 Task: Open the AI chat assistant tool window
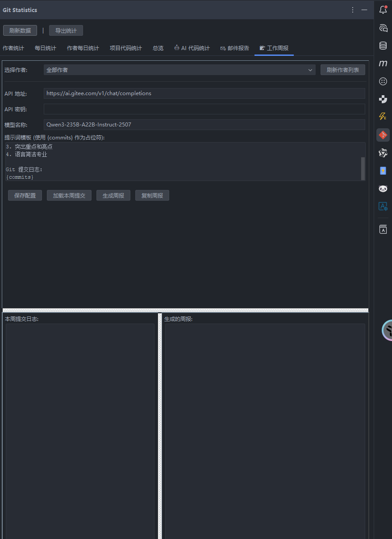coord(383,28)
